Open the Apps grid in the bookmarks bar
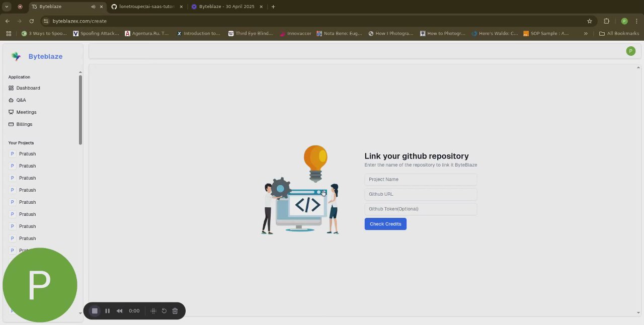The height and width of the screenshot is (325, 644). coord(8,34)
